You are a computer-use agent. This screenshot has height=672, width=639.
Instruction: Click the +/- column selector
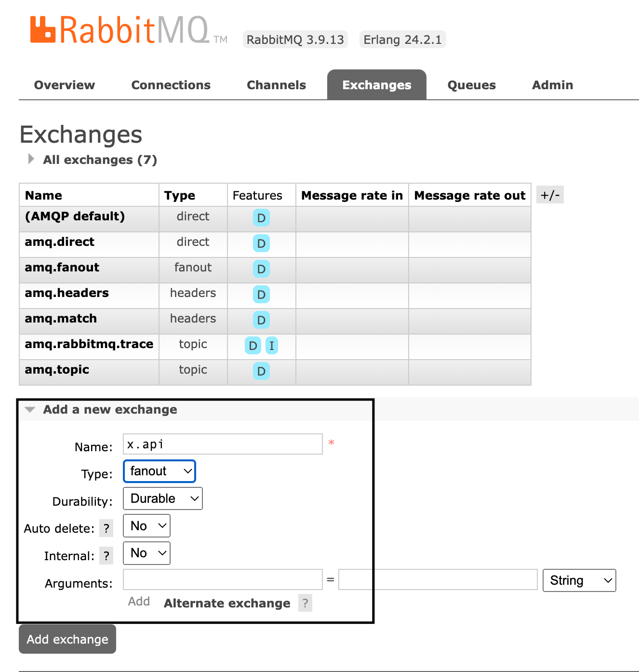coord(549,195)
